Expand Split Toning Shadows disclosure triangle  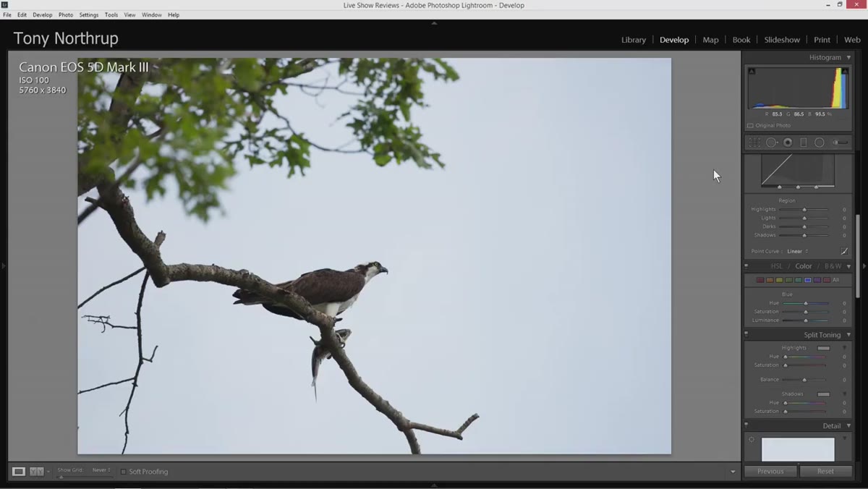[844, 394]
